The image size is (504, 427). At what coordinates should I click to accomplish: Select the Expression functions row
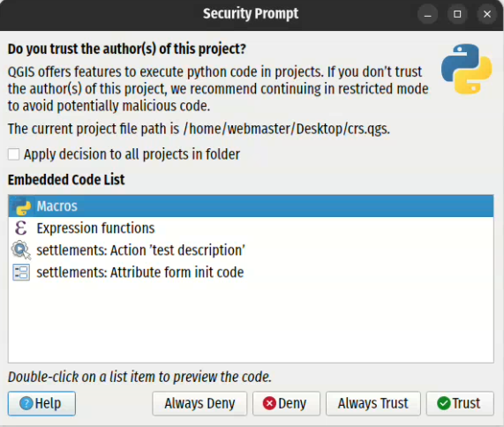click(251, 228)
